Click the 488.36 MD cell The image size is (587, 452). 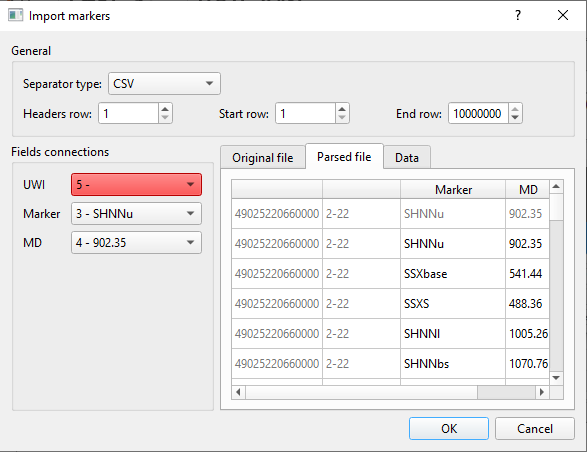click(527, 304)
